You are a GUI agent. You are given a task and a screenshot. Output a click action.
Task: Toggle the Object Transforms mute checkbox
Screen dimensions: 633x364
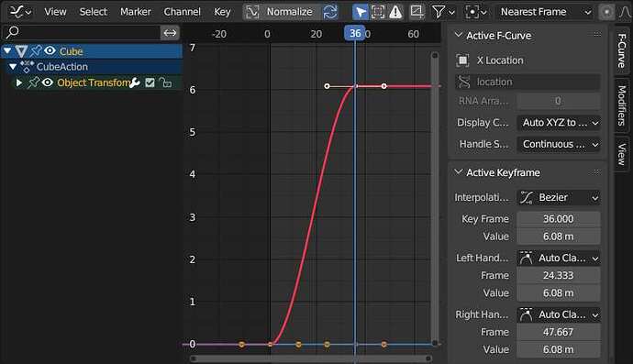[x=150, y=83]
